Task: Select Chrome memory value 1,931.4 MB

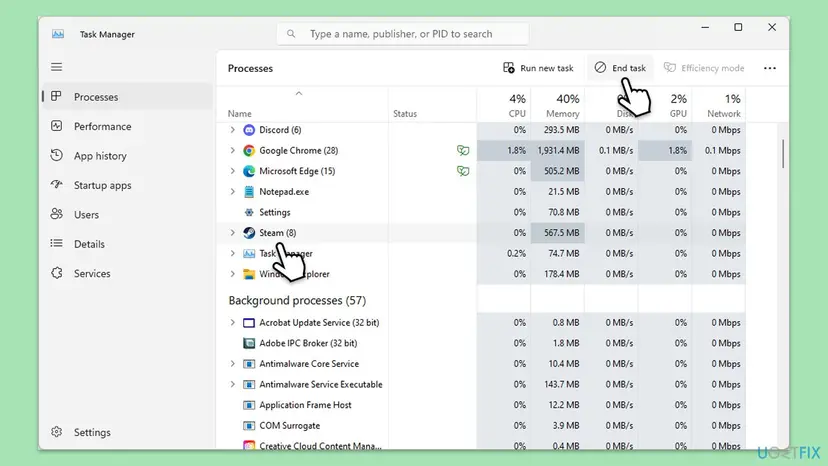Action: click(558, 151)
